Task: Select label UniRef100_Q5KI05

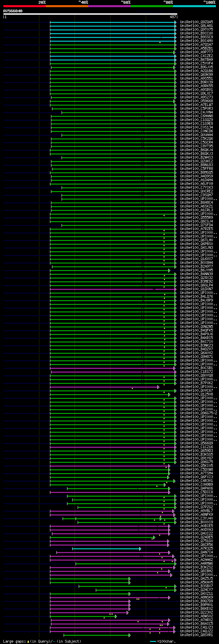Action: pos(196,466)
